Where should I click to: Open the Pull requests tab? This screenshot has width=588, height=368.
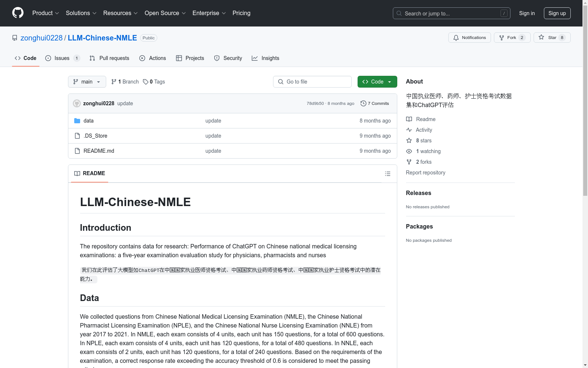tap(110, 58)
